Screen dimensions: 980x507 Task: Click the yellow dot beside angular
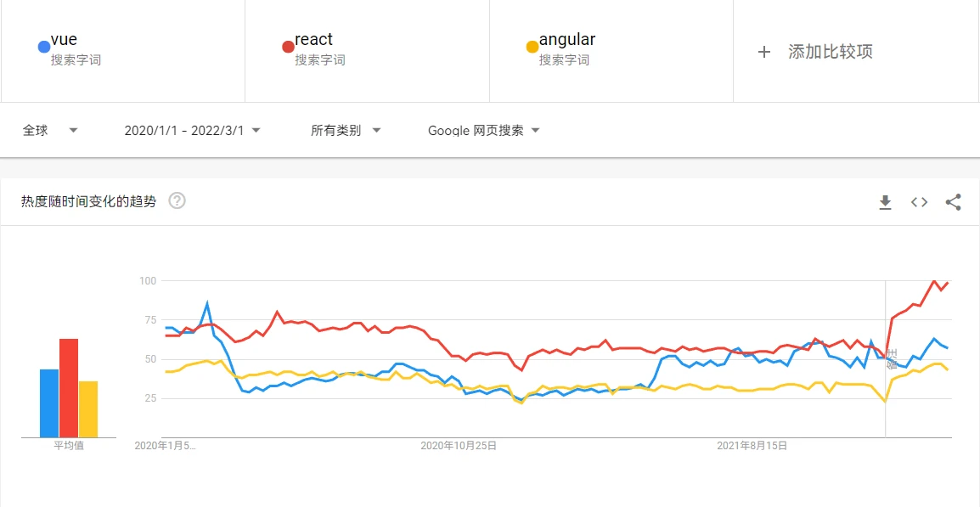[x=532, y=47]
